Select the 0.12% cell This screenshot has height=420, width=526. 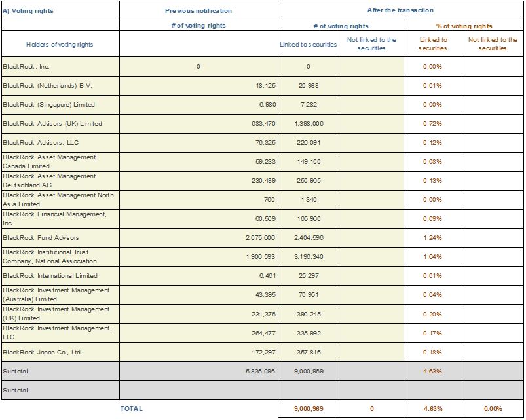tap(432, 143)
